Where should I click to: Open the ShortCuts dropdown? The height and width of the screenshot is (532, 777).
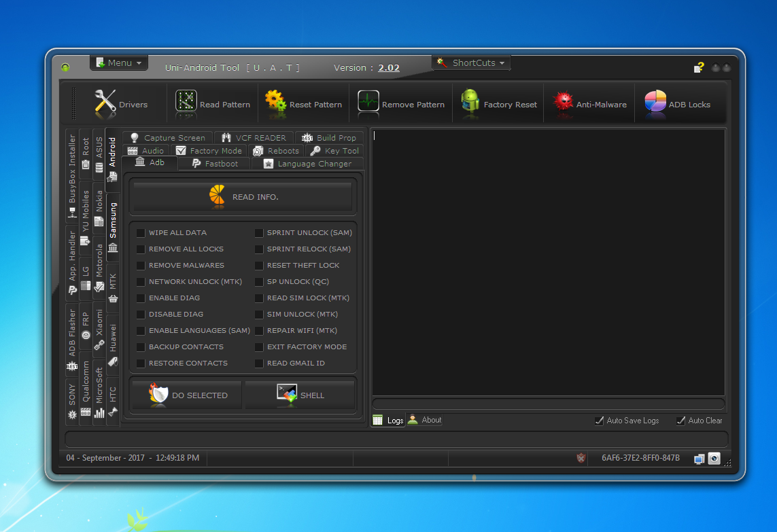(471, 63)
